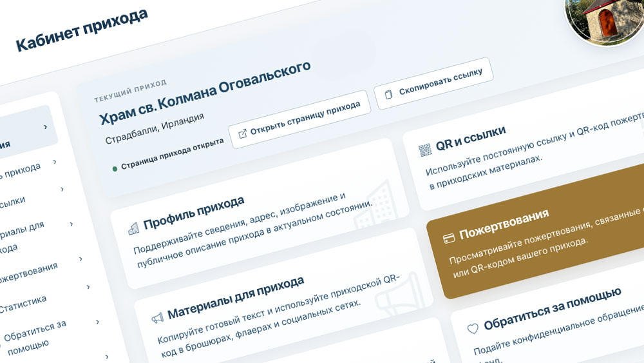The height and width of the screenshot is (363, 644).
Task: Click the description starting Используйте постоянную ссылку
Action: tap(534, 152)
